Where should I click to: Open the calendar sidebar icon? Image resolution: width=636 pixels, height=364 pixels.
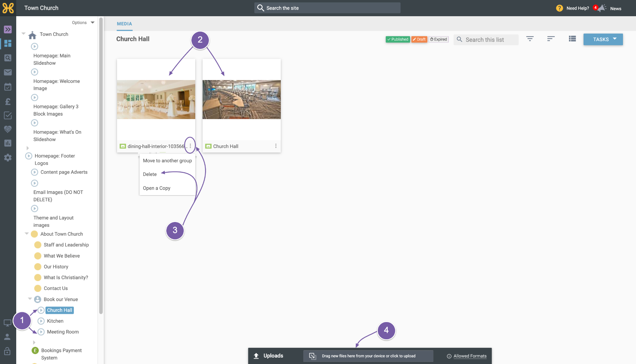(8, 87)
